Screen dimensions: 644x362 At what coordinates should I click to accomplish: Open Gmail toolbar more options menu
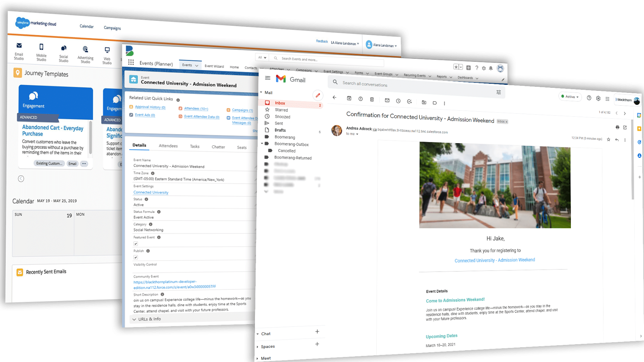point(444,103)
